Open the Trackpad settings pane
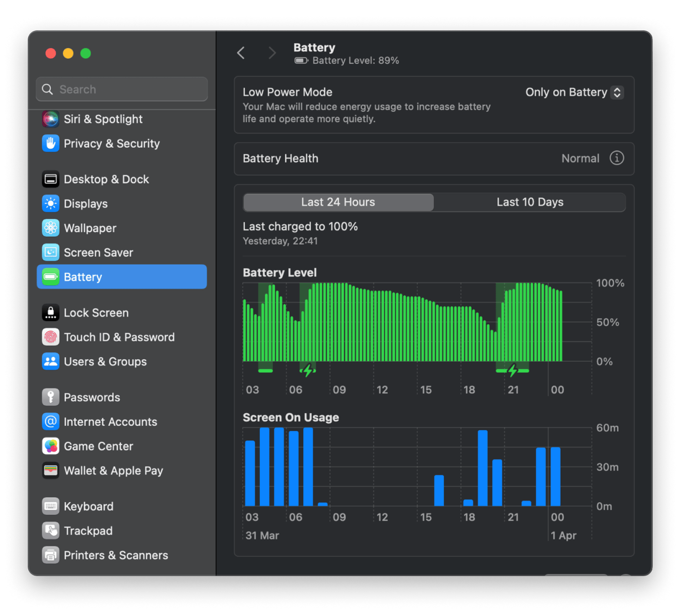Image resolution: width=678 pixels, height=616 pixels. coord(88,530)
